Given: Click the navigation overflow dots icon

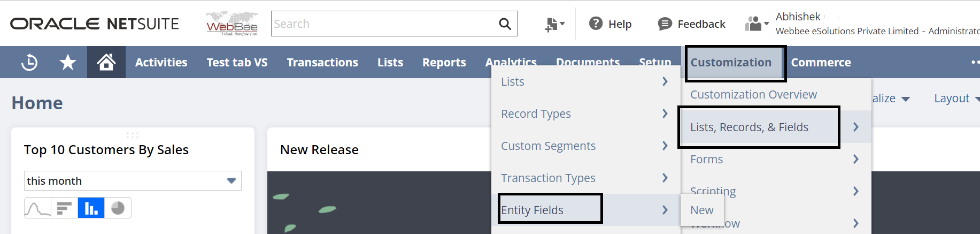Looking at the screenshot, I should 975,62.
